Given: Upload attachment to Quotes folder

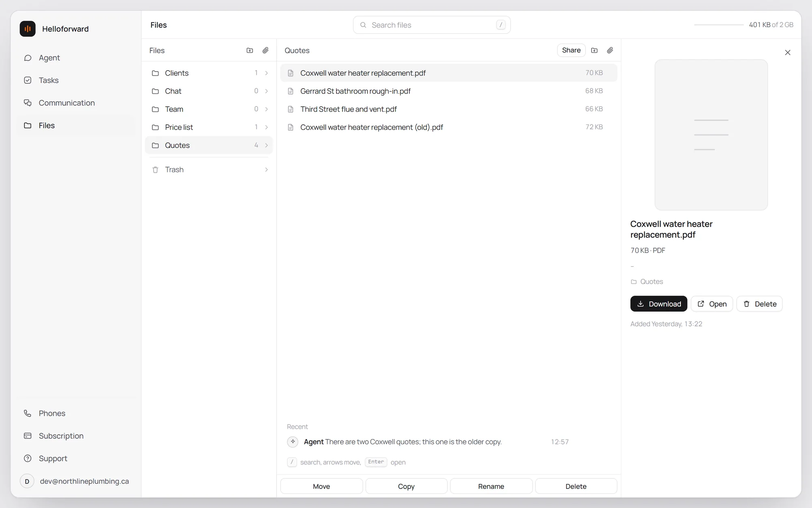Looking at the screenshot, I should (x=610, y=50).
